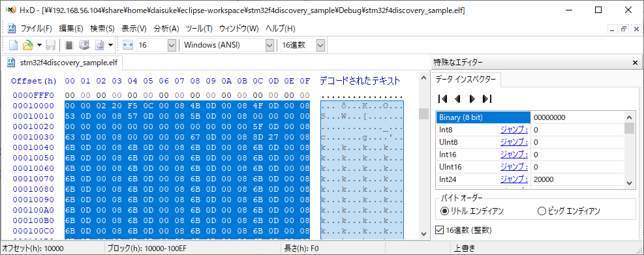
Task: Click the デコードされたテキスト column header
Action: tap(360, 81)
